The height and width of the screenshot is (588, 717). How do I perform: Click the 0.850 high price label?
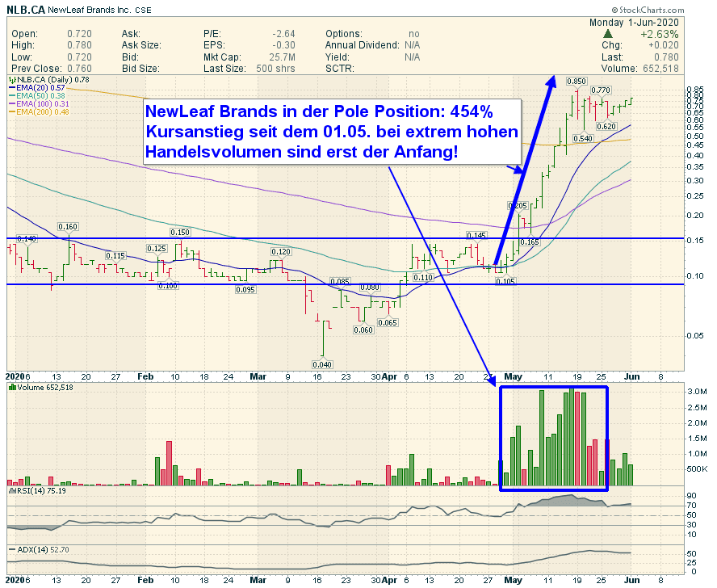point(576,82)
